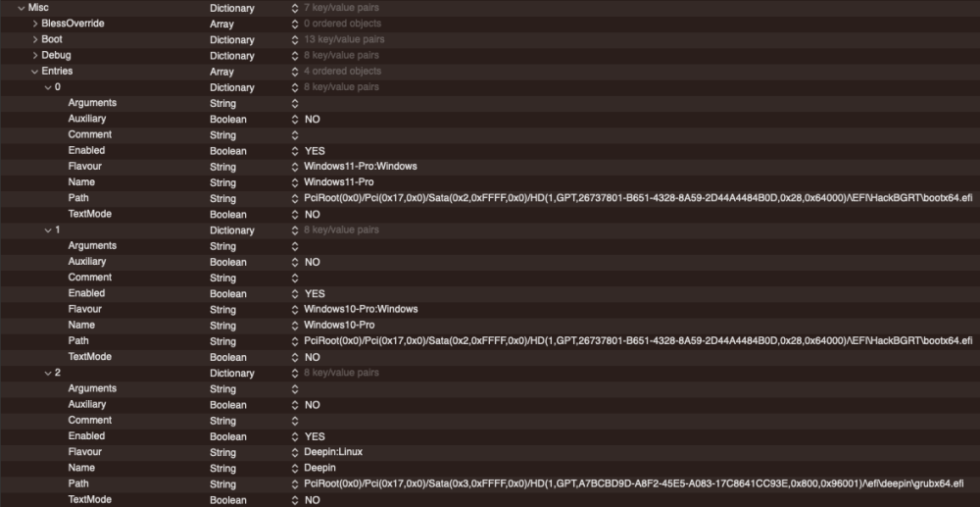Select entry 2 Path value ending grubx64.efi
Screen dimensions: 980x507
[634, 483]
